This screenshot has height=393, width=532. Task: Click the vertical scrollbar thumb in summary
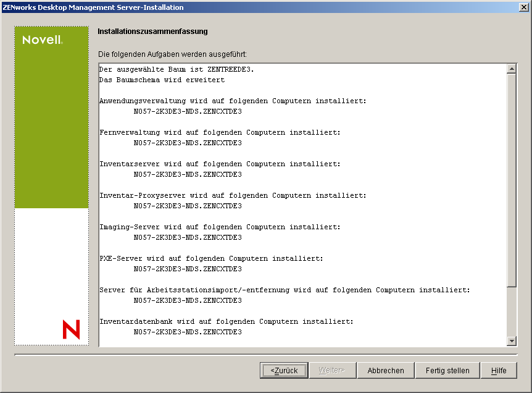click(511, 180)
